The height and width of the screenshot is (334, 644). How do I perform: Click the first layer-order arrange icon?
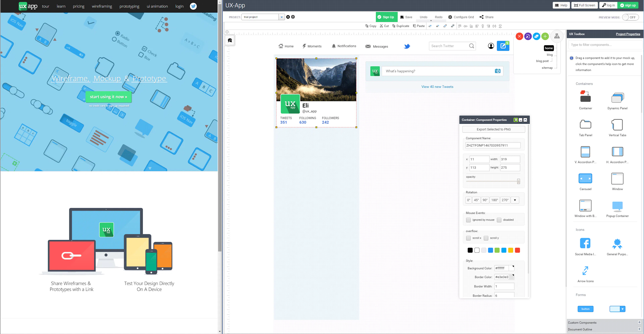click(x=430, y=26)
